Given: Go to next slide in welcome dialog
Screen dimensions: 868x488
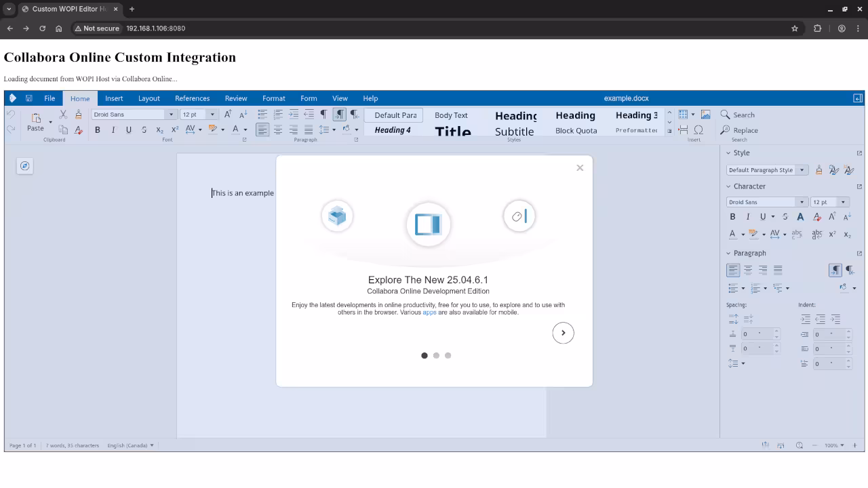Looking at the screenshot, I should click(563, 333).
